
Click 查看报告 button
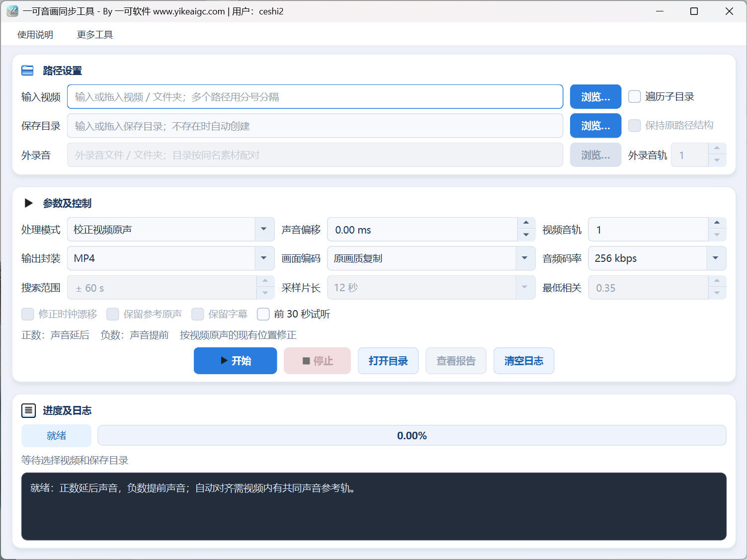[456, 361]
